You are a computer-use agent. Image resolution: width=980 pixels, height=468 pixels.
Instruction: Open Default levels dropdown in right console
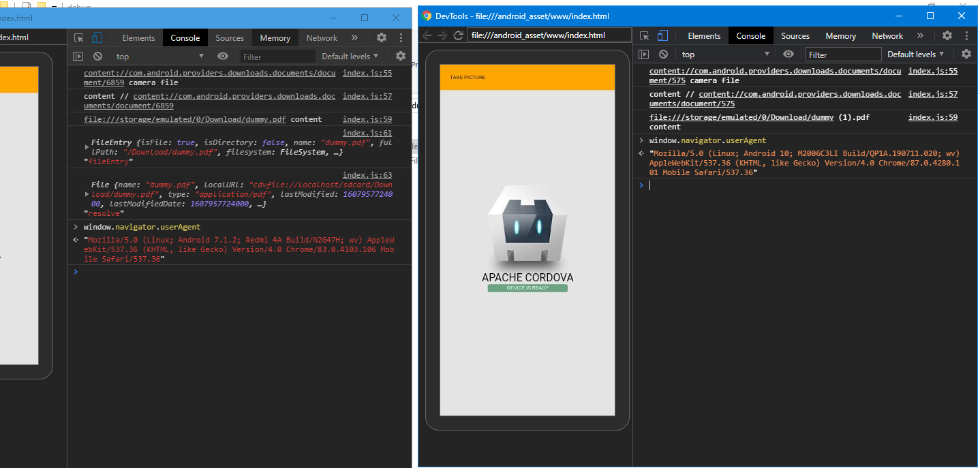coord(916,54)
